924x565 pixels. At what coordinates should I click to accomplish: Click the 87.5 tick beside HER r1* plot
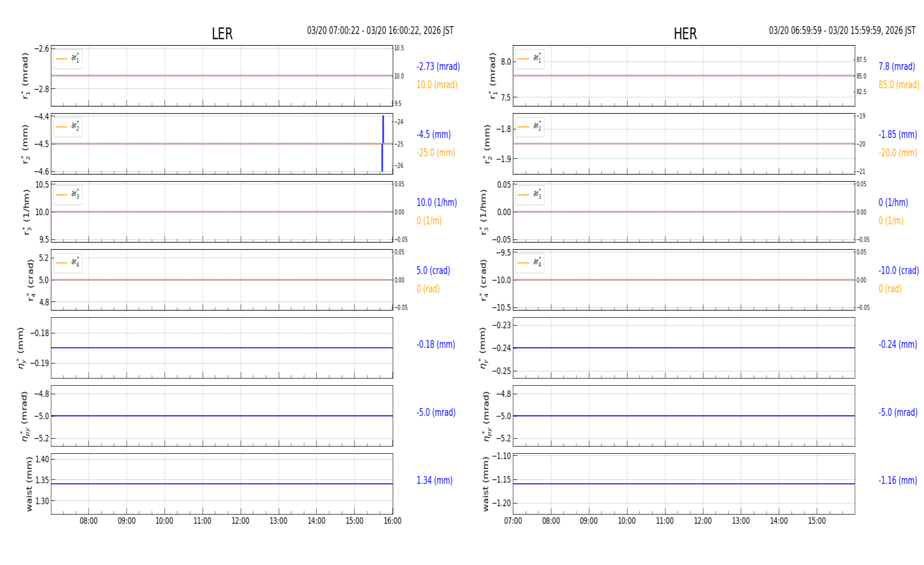861,60
